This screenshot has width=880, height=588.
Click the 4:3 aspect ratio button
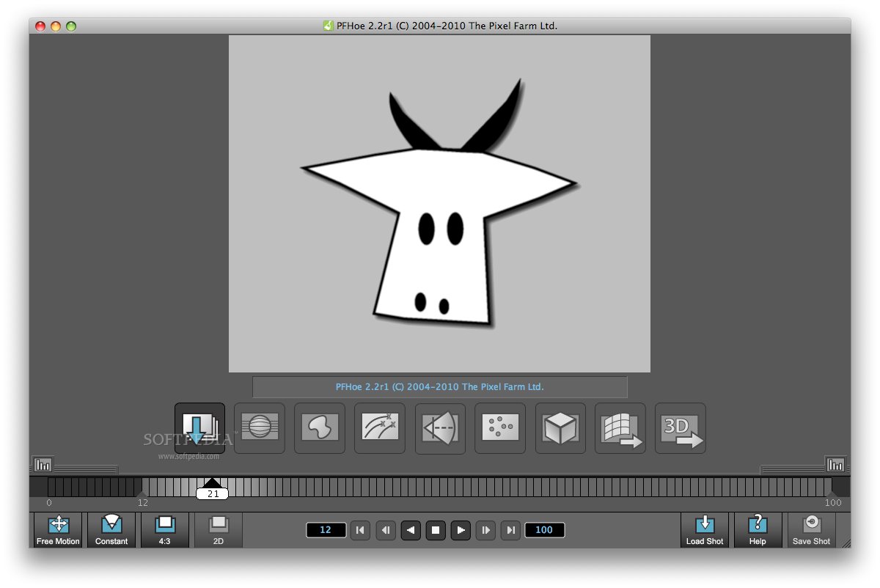pyautogui.click(x=165, y=530)
